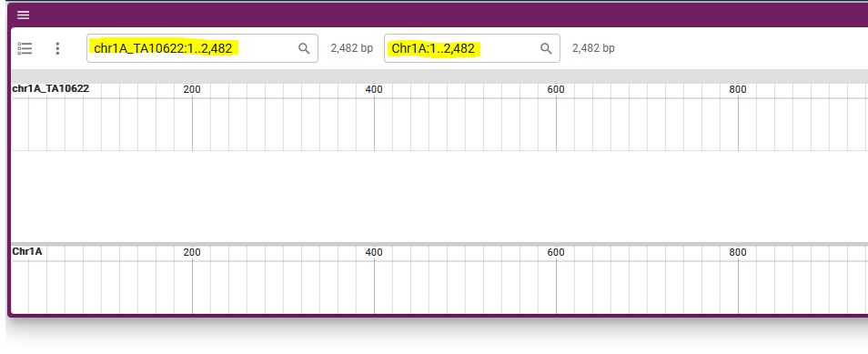Click the 400 mark on the chr1A_TA10622 ruler
This screenshot has height=354, width=868.
(374, 89)
